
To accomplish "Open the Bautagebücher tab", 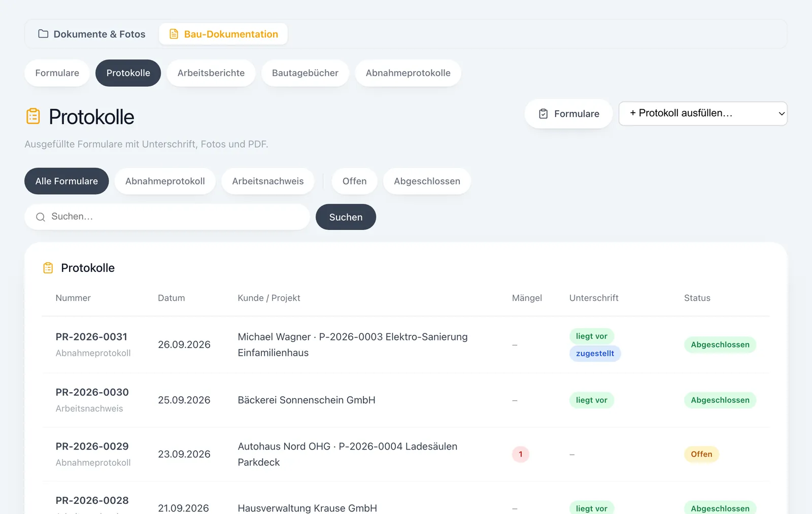I will [305, 73].
